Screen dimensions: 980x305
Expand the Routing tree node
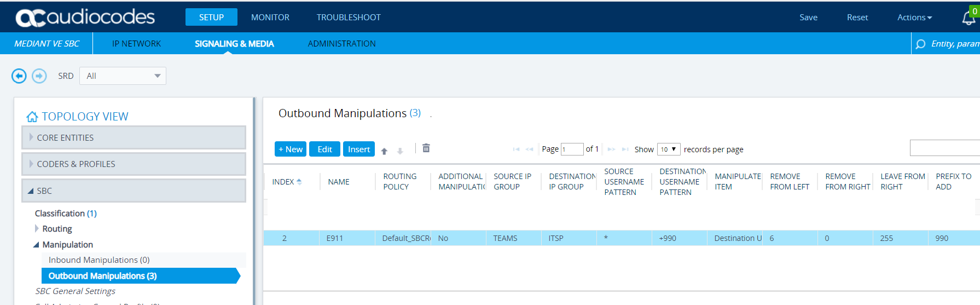[x=37, y=228]
